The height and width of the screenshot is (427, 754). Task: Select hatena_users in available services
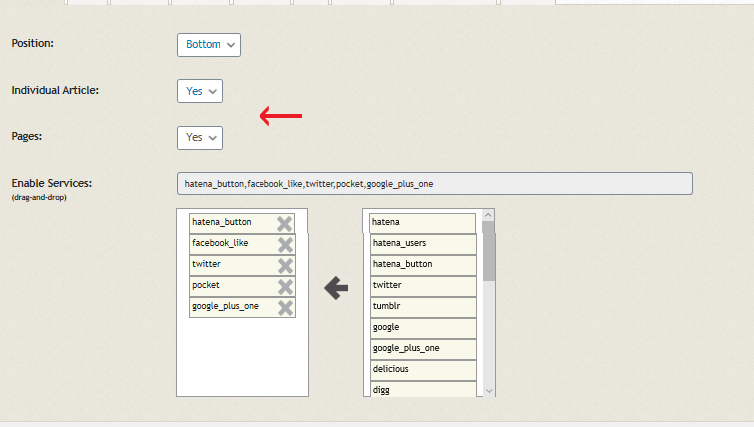423,244
